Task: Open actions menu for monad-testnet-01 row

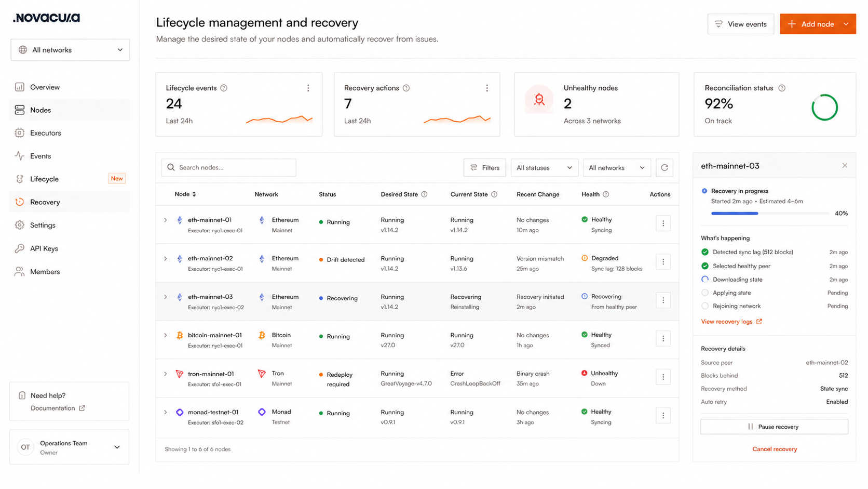Action: [663, 416]
